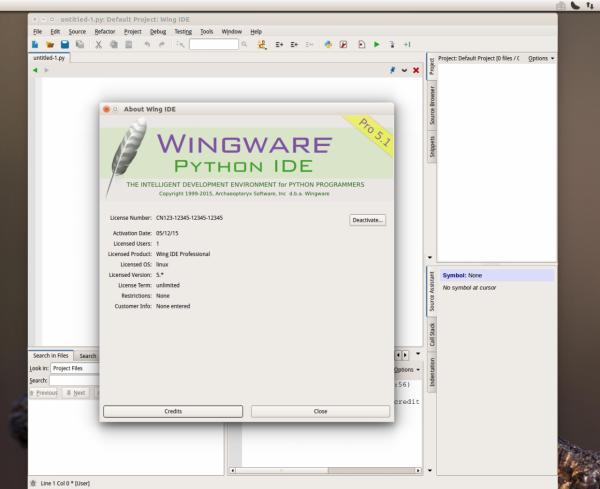Screen dimensions: 600x489
Task: Open the Look in Project Files dropdown
Action: click(x=75, y=368)
